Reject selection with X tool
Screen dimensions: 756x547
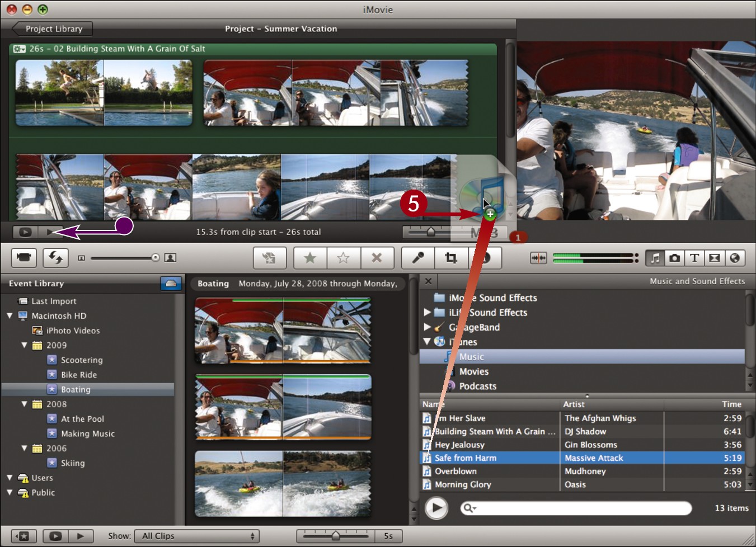coord(377,258)
